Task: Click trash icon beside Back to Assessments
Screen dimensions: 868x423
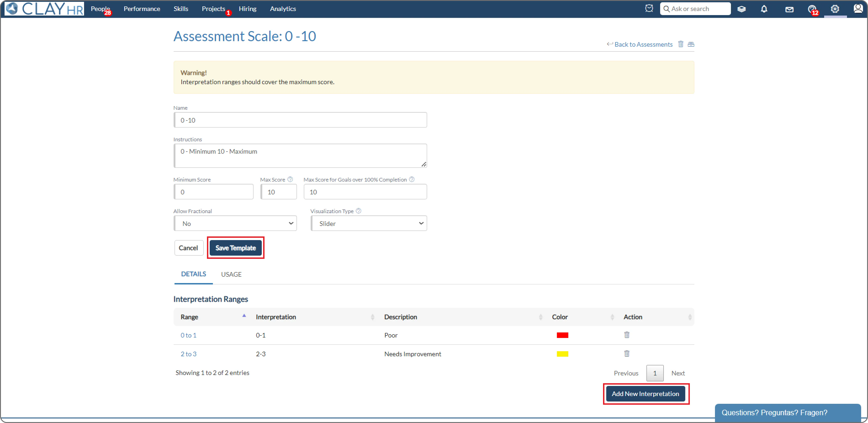Action: coord(681,44)
